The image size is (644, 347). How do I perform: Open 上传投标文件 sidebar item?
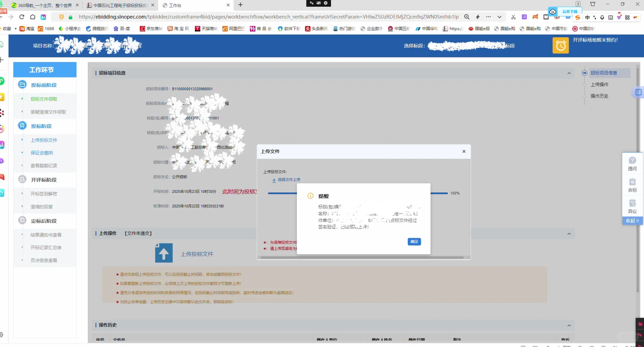pos(44,140)
